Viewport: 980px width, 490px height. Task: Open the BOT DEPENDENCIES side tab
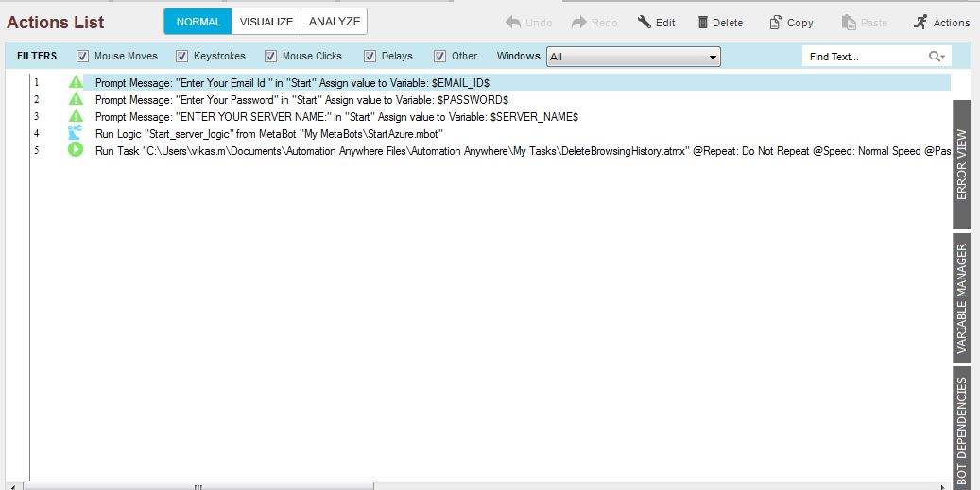962,429
